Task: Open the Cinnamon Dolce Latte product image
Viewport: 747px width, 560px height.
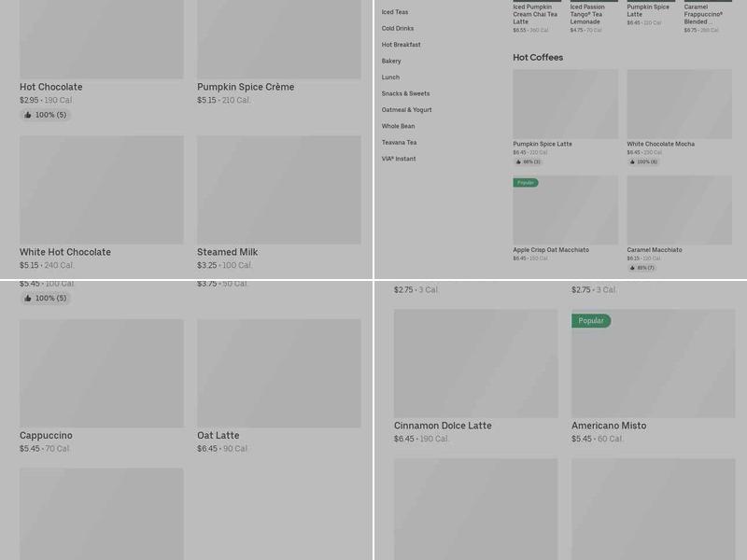Action: click(x=476, y=363)
